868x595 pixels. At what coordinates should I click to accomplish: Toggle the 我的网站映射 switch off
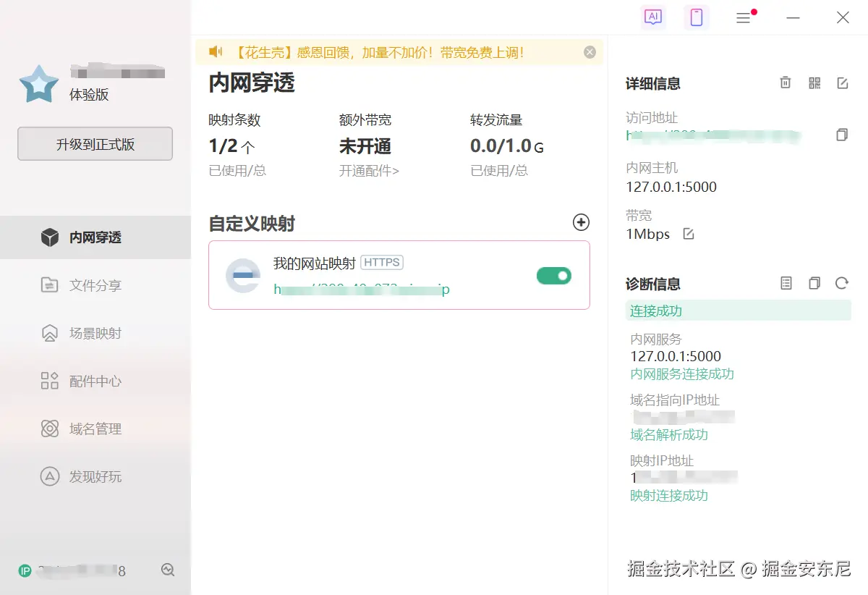554,275
